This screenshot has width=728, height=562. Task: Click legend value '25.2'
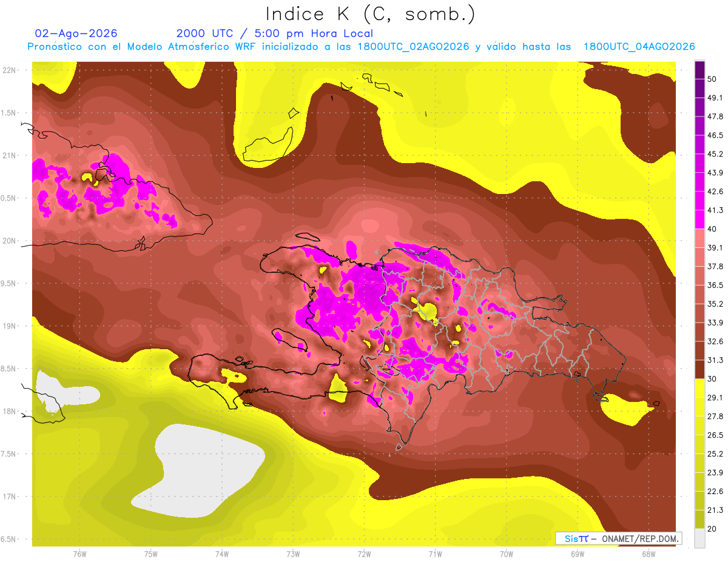click(716, 454)
